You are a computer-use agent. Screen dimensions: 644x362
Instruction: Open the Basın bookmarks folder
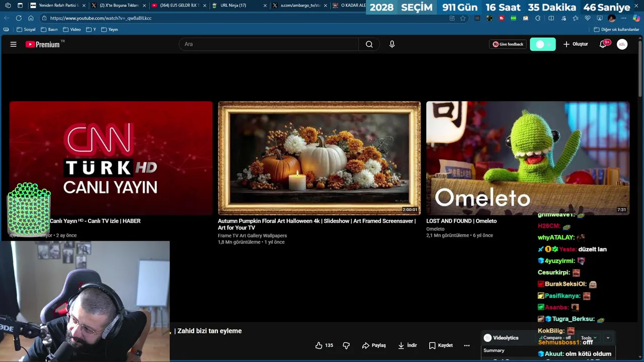(49, 30)
